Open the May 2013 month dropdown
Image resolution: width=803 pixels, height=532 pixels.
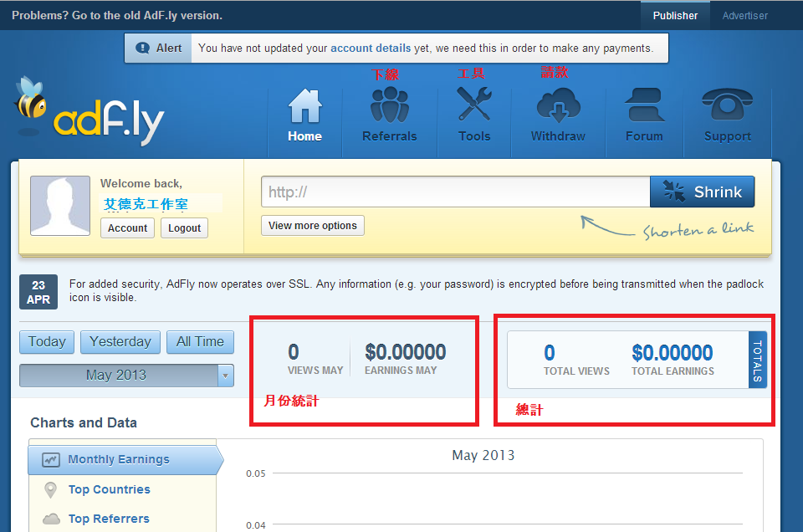click(126, 376)
